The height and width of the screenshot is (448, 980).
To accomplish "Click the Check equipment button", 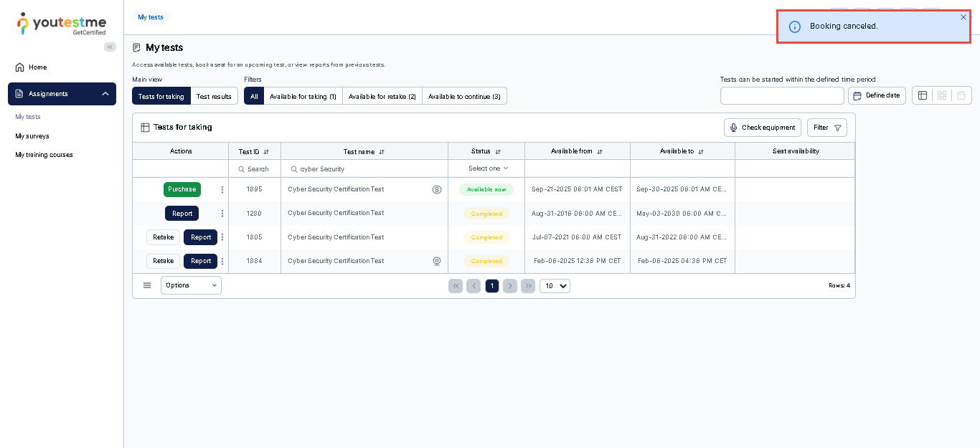I will [x=762, y=128].
